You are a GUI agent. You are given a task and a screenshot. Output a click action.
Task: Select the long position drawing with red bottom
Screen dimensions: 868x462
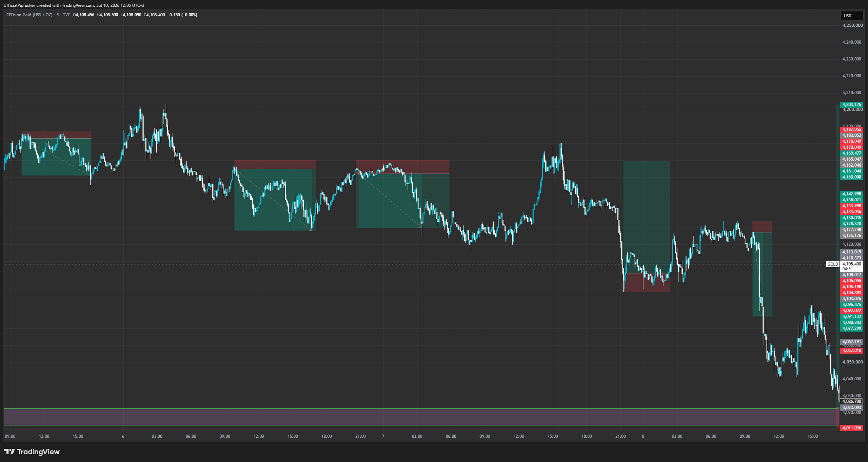[647, 226]
